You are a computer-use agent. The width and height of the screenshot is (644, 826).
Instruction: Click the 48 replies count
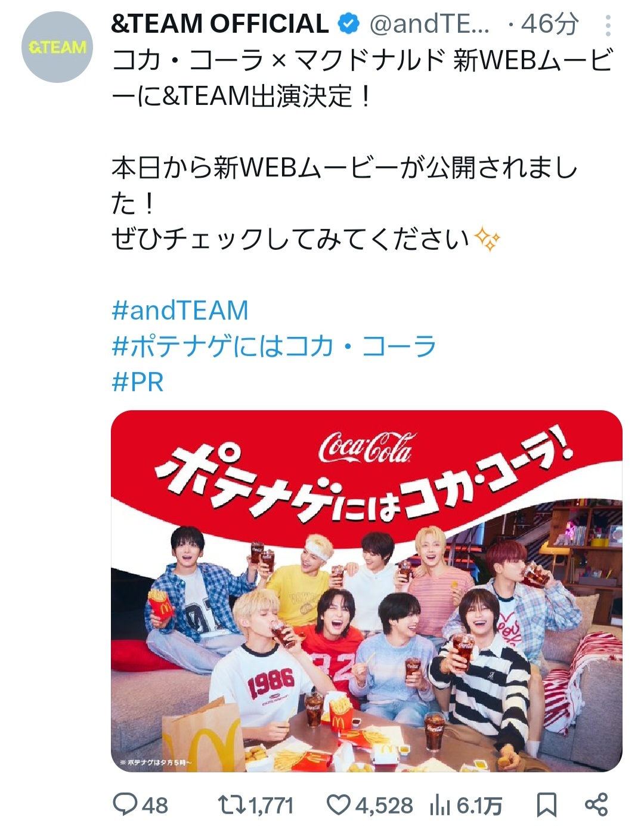pyautogui.click(x=155, y=806)
